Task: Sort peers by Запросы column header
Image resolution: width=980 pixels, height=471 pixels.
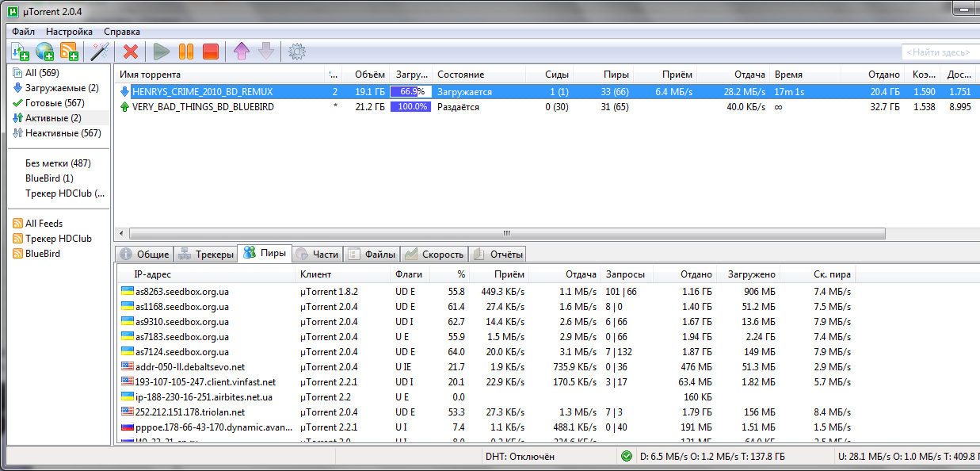Action: coord(626,274)
